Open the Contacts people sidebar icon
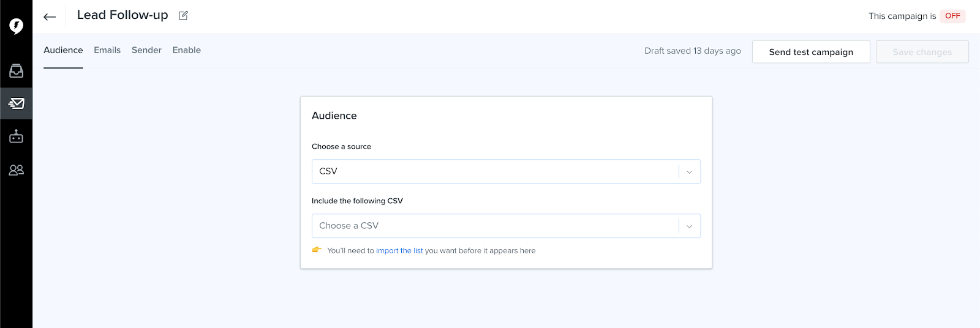Image resolution: width=980 pixels, height=328 pixels. [x=16, y=170]
